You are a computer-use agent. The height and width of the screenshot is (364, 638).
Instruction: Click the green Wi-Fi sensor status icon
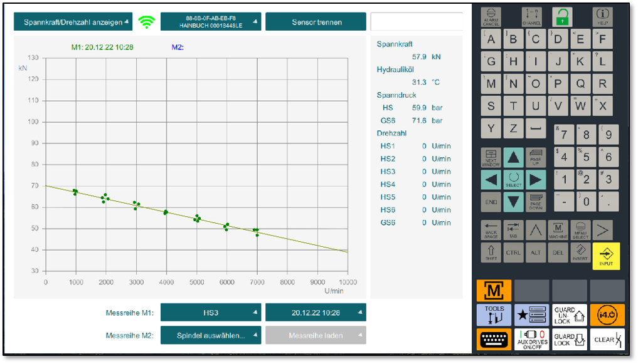(x=147, y=22)
